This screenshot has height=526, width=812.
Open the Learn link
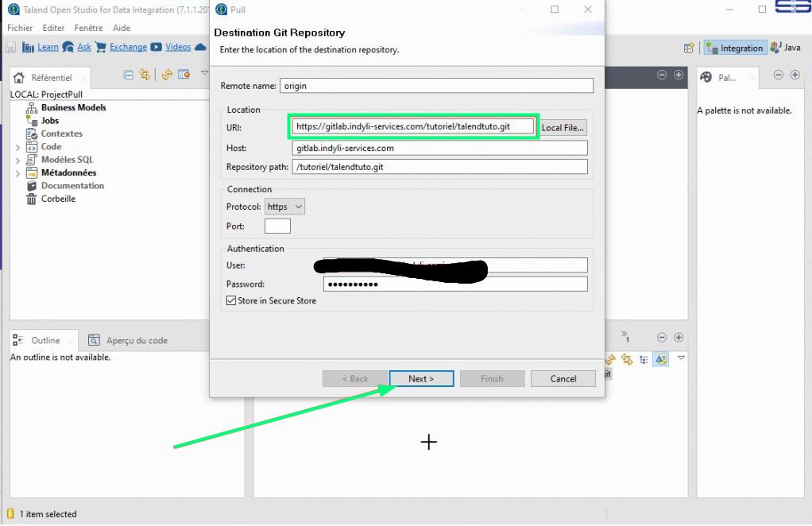coord(48,47)
